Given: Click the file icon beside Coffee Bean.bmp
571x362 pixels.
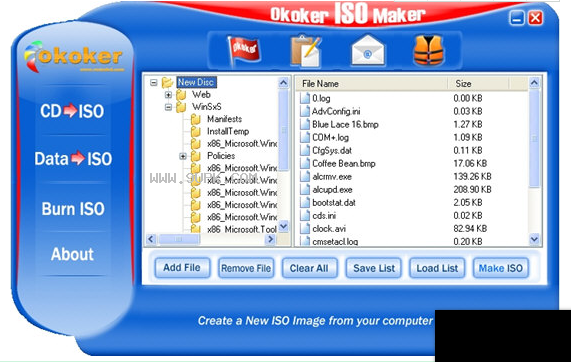Looking at the screenshot, I should 305,164.
